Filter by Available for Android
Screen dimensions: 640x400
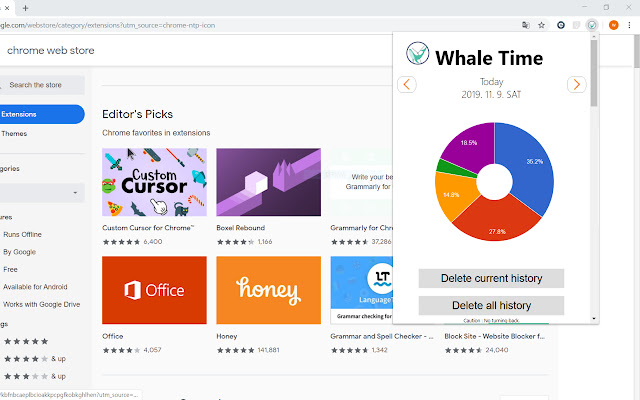[x=35, y=287]
